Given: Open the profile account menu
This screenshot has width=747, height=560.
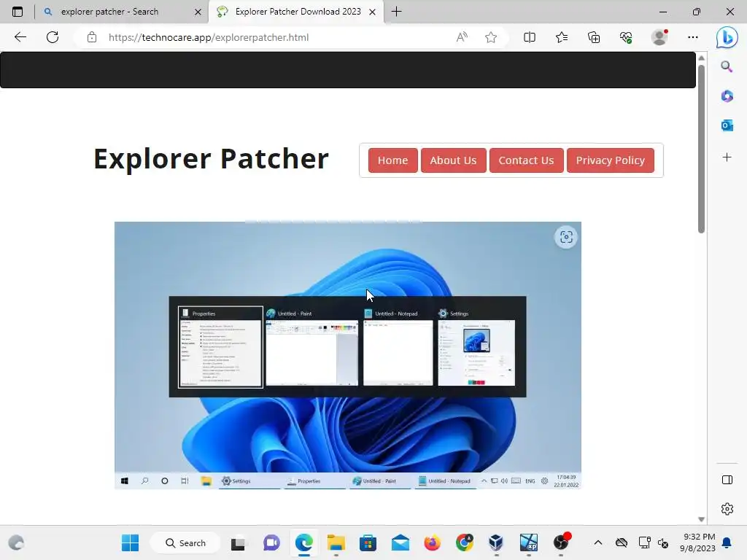Looking at the screenshot, I should pos(659,37).
